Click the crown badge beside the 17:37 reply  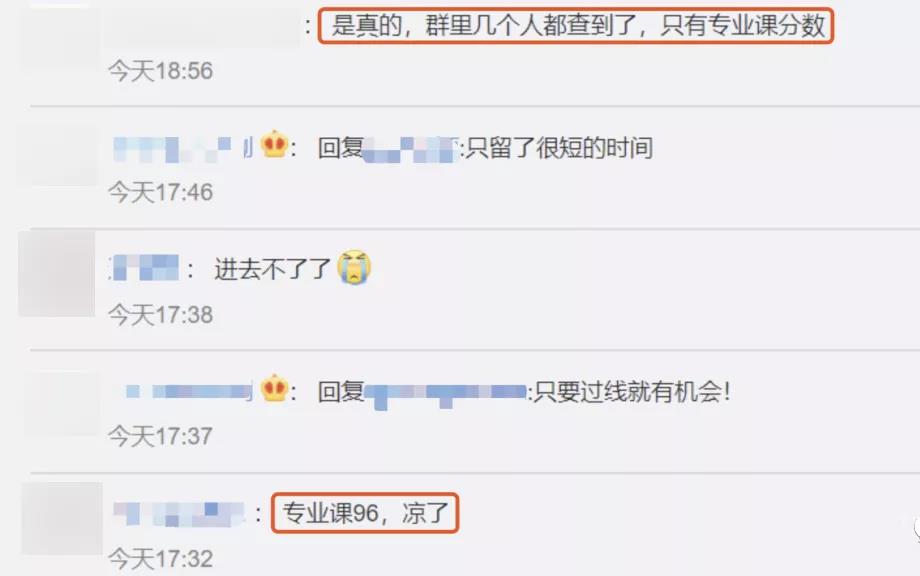pyautogui.click(x=274, y=388)
